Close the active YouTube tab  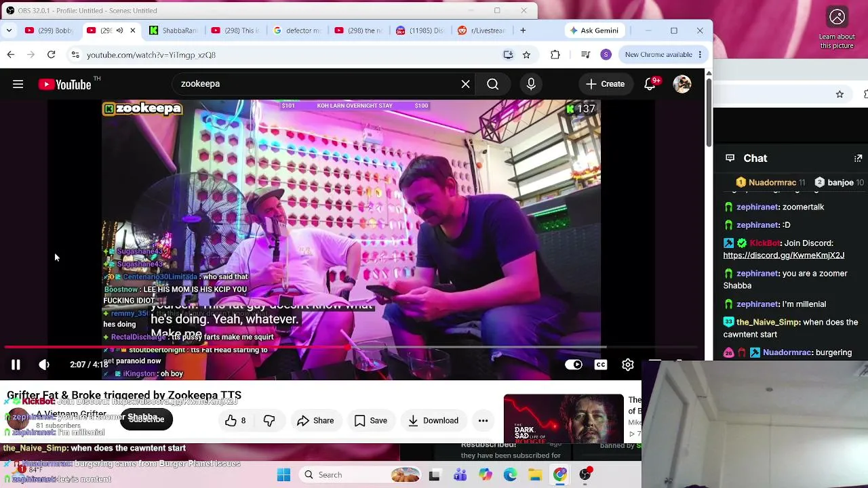(x=132, y=30)
